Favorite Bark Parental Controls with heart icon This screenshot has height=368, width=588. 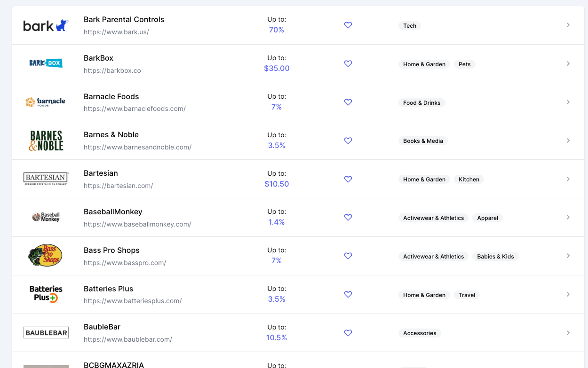[348, 25]
